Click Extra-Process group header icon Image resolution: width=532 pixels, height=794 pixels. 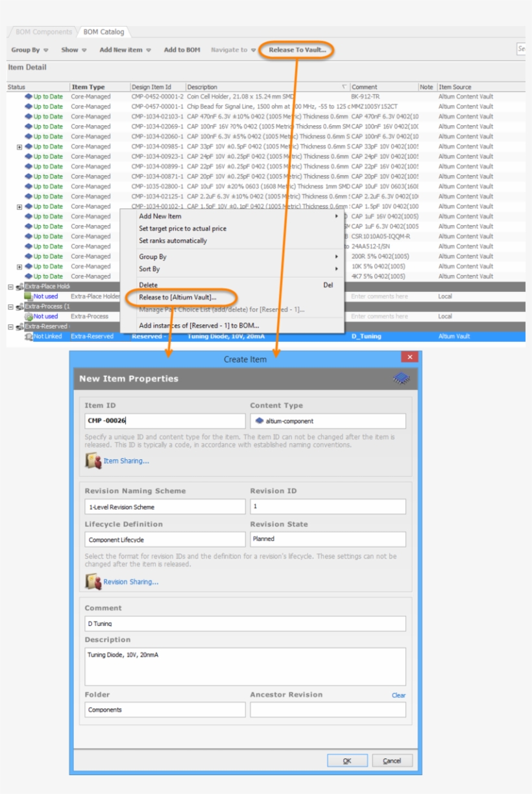pyautogui.click(x=19, y=307)
